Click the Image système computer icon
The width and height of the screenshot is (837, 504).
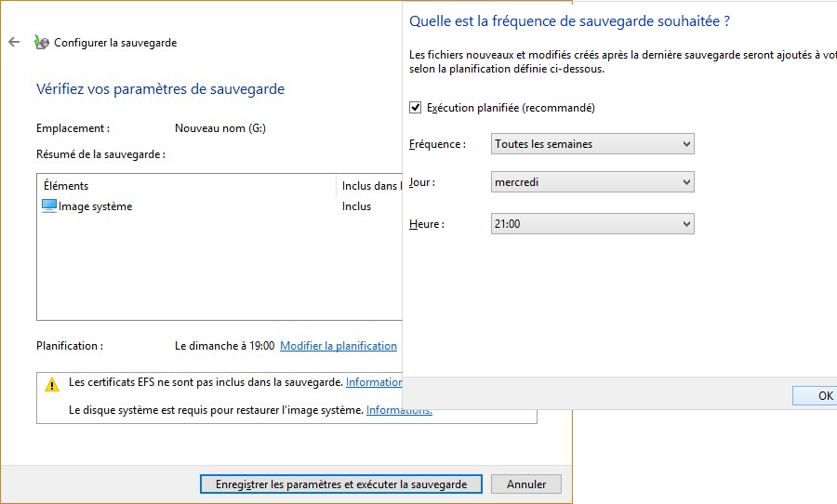[49, 206]
